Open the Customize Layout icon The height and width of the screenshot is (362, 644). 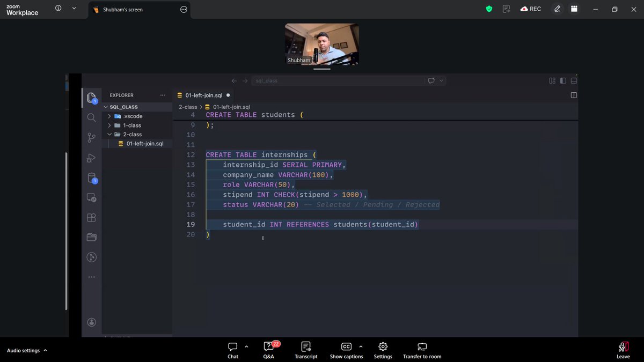[x=552, y=81]
